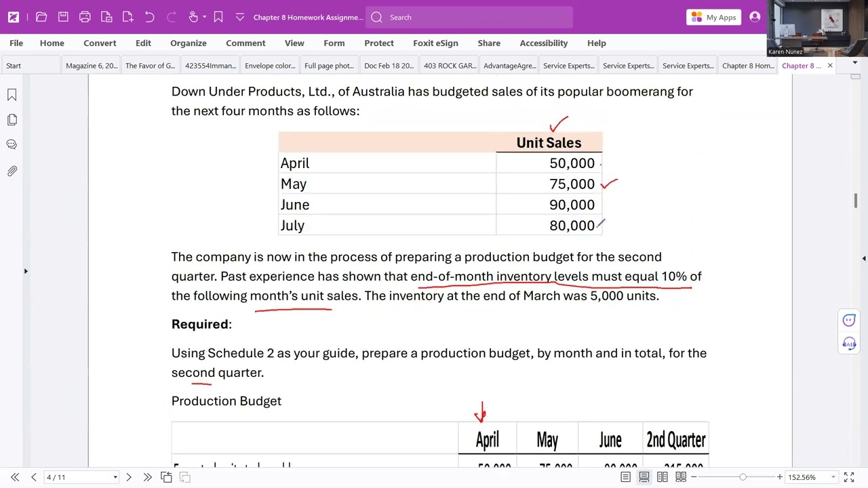Open the File menu

click(16, 43)
